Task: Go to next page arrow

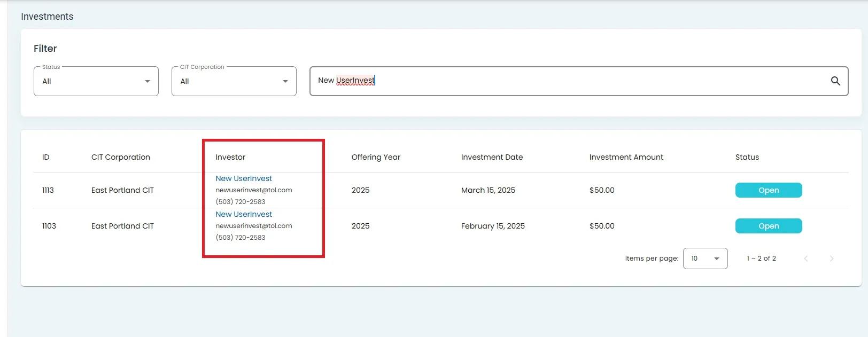Action: click(831, 258)
